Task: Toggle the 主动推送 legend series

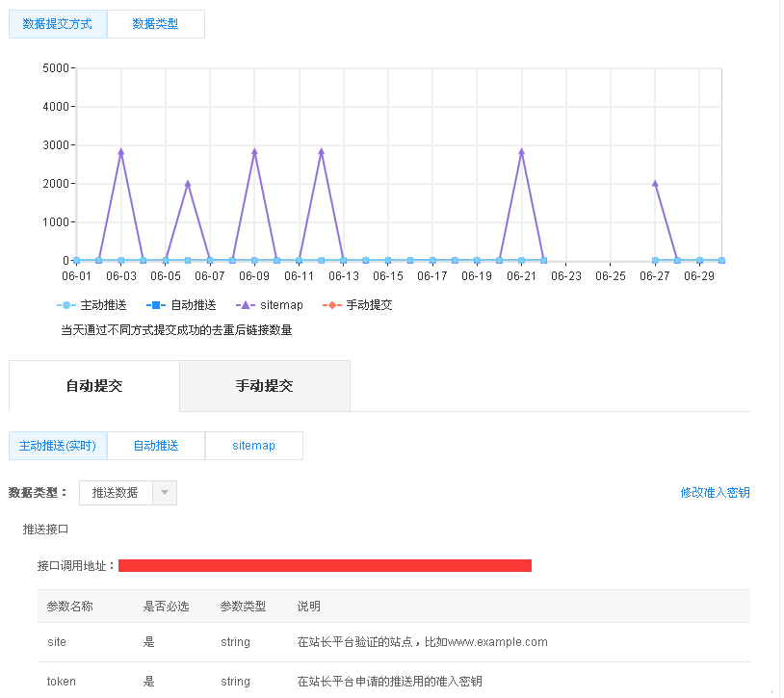Action: [91, 305]
